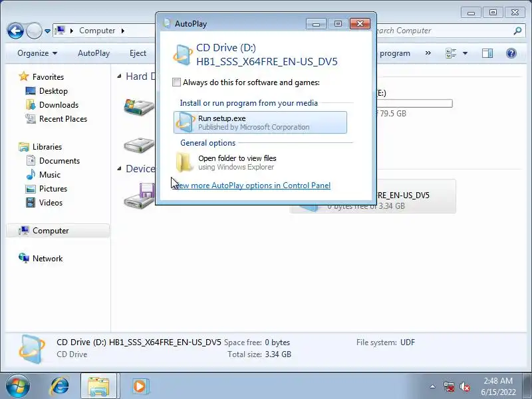The image size is (532, 399).
Task: Click the network status tray icon
Action: pyautogui.click(x=448, y=386)
